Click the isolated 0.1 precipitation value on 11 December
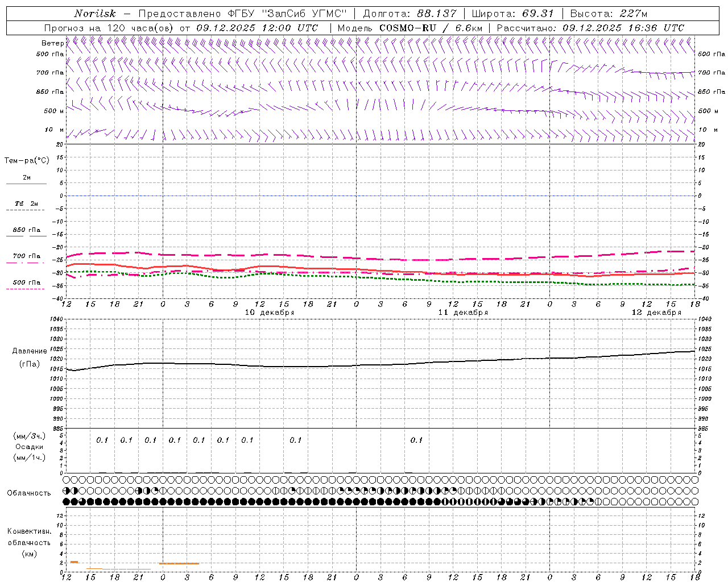Screen dimensions: 728x582 coord(416,440)
